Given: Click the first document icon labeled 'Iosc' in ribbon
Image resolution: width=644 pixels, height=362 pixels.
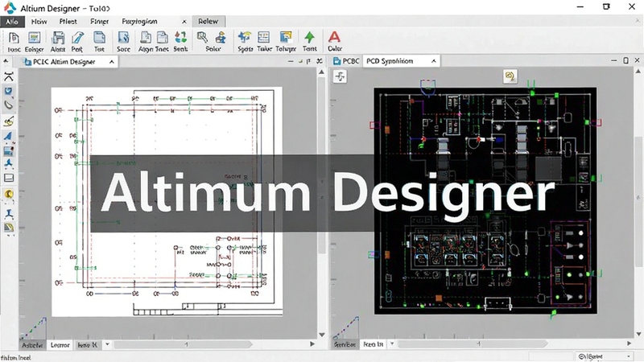Looking at the screenshot, I should point(14,38).
